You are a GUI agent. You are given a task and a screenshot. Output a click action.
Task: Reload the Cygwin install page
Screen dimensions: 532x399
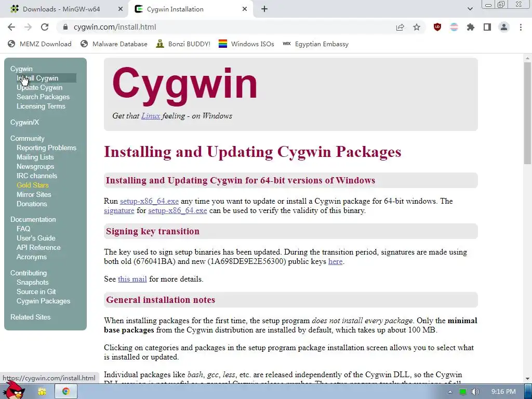click(45, 27)
